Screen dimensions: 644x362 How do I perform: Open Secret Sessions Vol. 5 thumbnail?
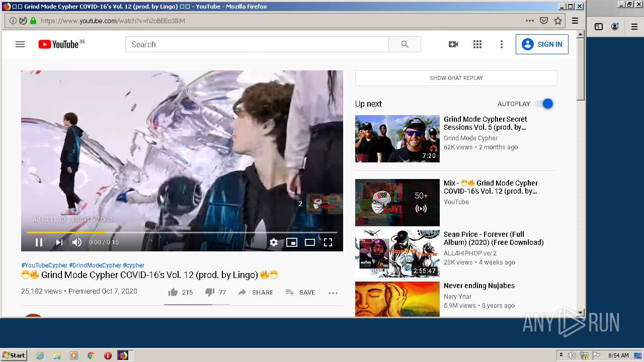pyautogui.click(x=397, y=139)
